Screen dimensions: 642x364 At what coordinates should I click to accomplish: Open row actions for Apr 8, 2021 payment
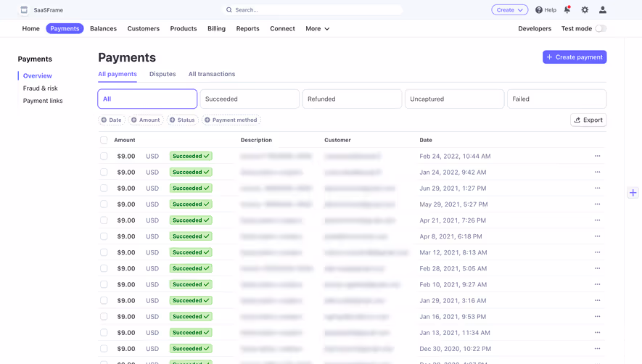pyautogui.click(x=597, y=236)
